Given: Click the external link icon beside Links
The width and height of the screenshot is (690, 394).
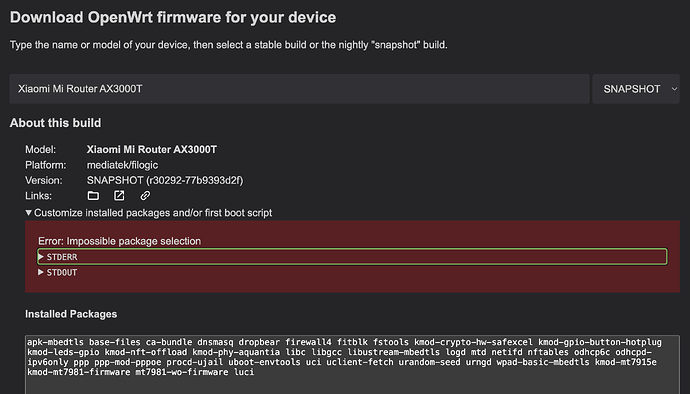Looking at the screenshot, I should click(x=119, y=196).
